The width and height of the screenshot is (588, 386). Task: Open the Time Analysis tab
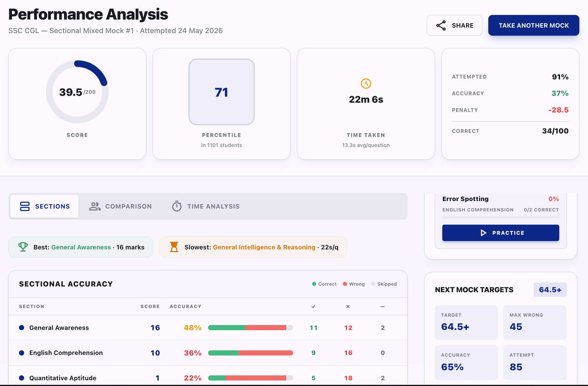[x=206, y=206]
